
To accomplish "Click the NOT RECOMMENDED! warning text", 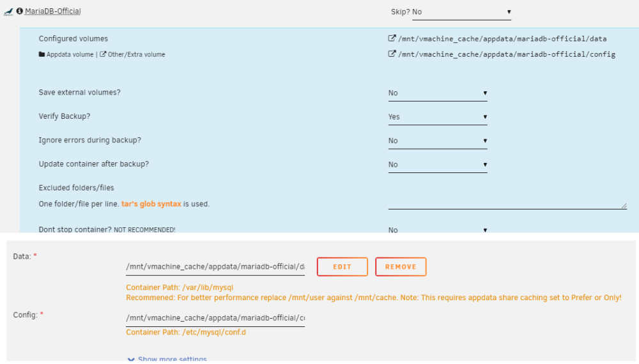I will pos(144,230).
